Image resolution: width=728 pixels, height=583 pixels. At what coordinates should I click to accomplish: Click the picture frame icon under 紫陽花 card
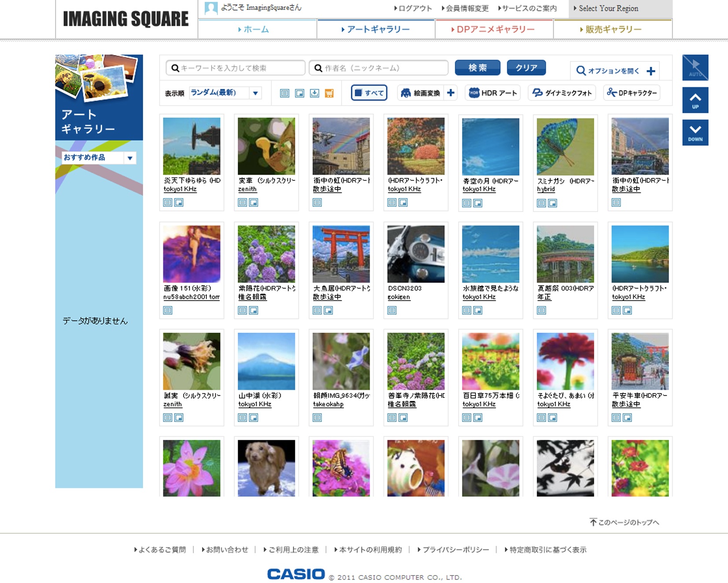click(254, 310)
